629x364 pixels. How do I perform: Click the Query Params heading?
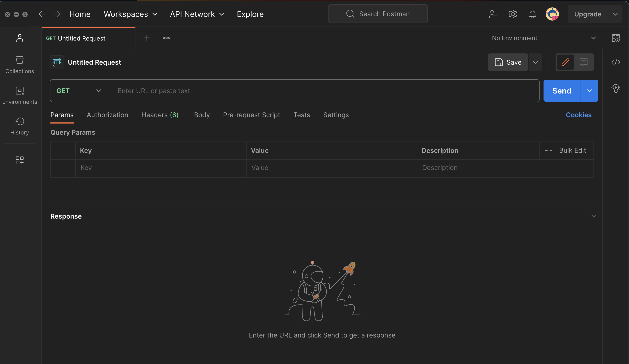pos(73,133)
